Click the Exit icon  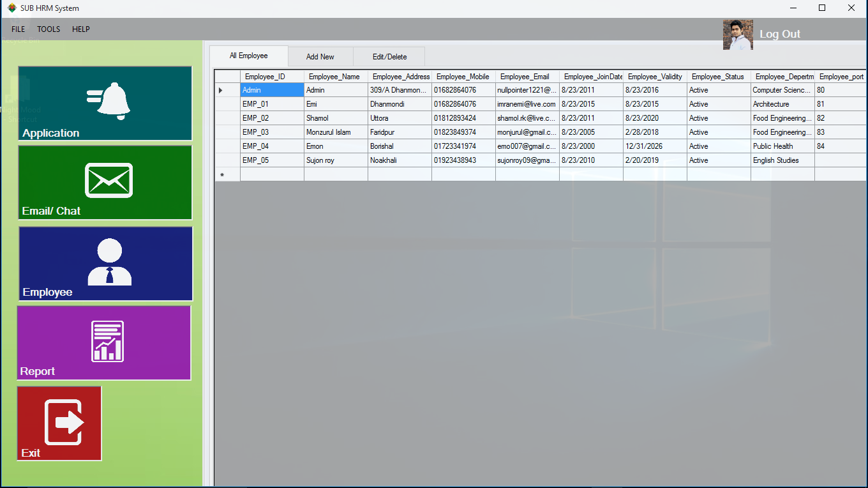tap(59, 423)
